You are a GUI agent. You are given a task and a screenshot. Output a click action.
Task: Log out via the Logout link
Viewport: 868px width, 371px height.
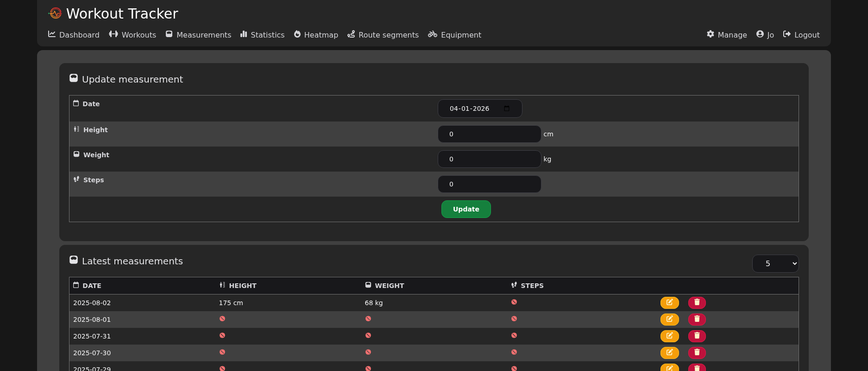(801, 35)
